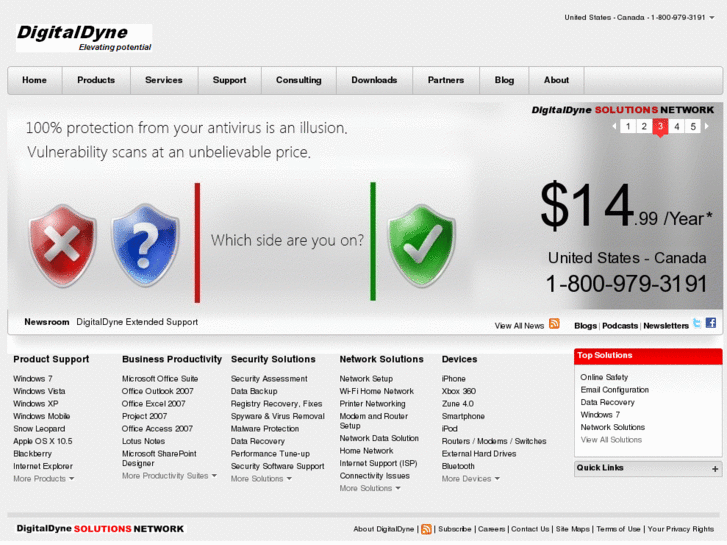Go to next slide arrow
This screenshot has height=545, width=727.
[706, 126]
